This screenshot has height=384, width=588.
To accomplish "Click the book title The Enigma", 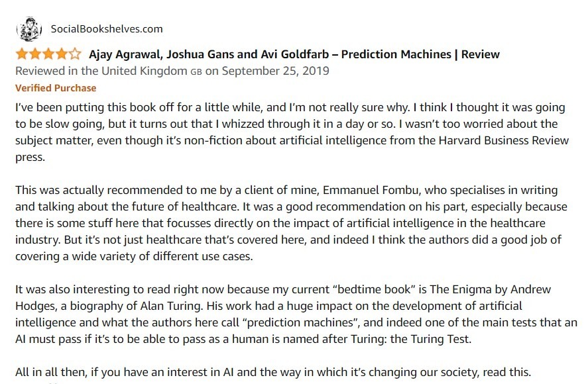I will (461, 289).
